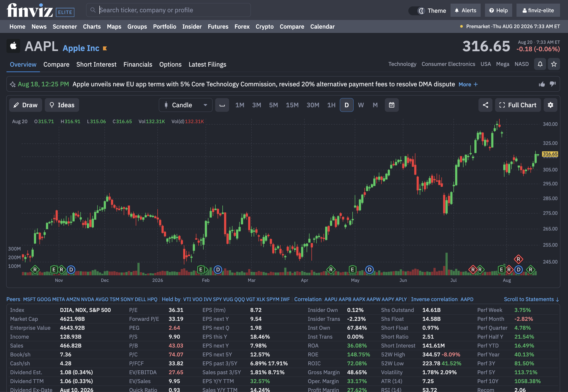Select the 1H chart interval
Image resolution: width=568 pixels, height=392 pixels.
[331, 105]
